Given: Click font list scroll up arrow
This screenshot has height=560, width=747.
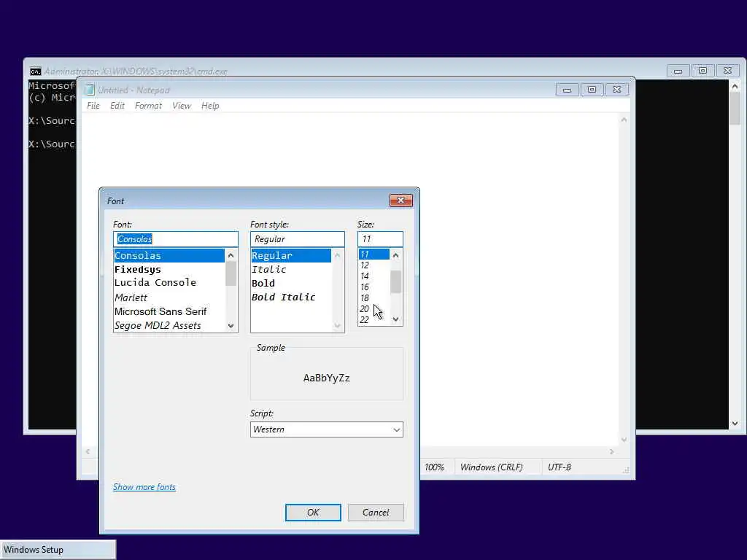Looking at the screenshot, I should pyautogui.click(x=231, y=256).
